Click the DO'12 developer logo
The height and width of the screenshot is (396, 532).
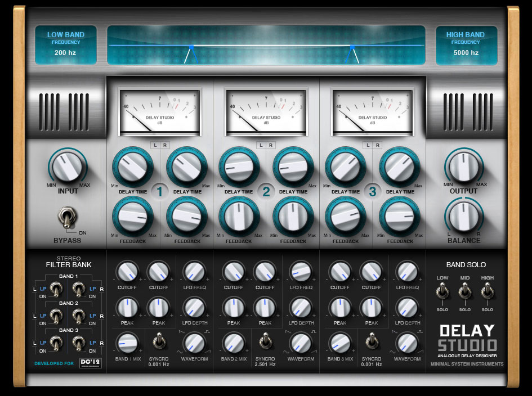[91, 363]
